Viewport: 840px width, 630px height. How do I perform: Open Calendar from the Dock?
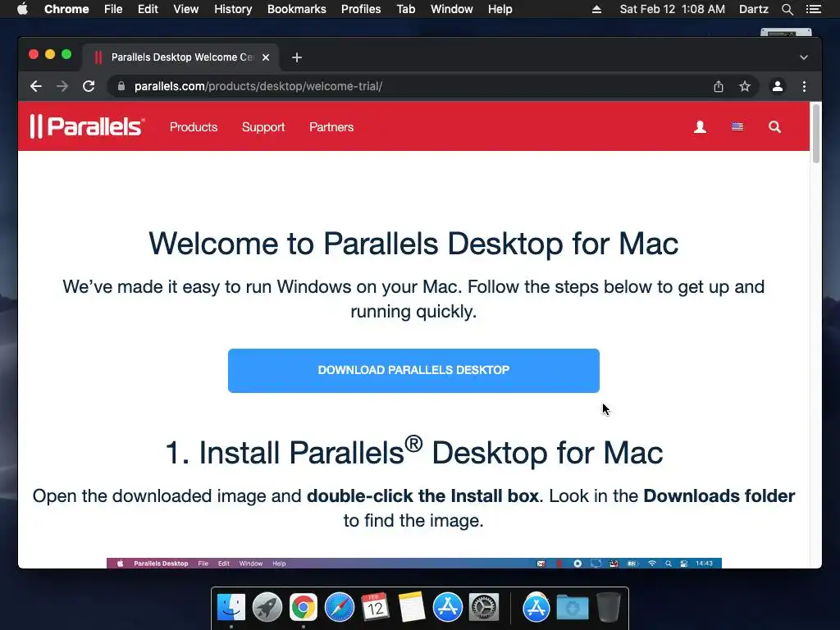(x=375, y=608)
